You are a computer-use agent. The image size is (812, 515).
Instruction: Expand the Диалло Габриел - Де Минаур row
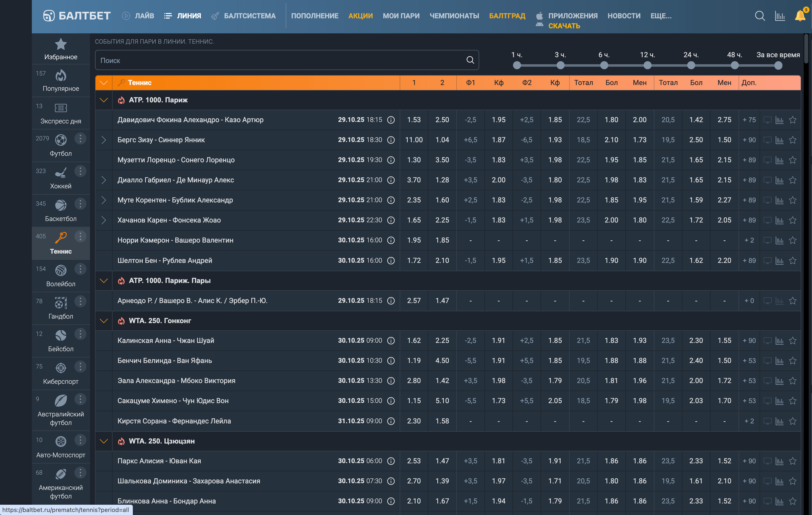point(104,180)
